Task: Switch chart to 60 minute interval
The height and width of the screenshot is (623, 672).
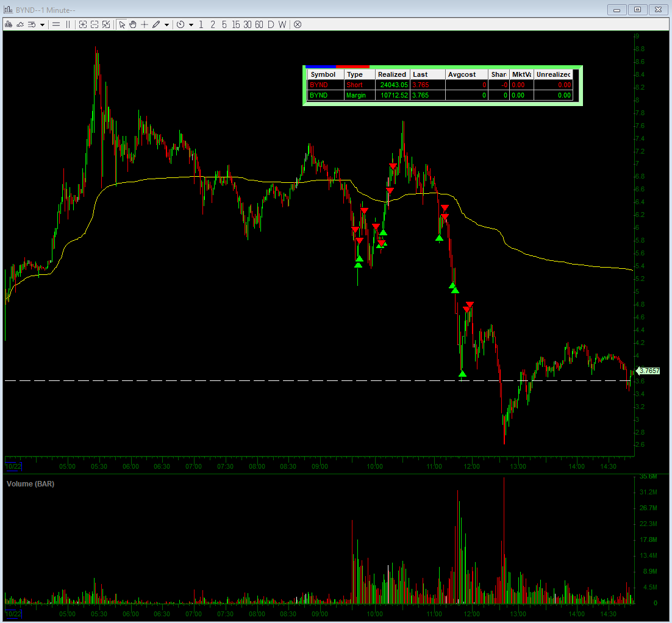Action: [259, 24]
